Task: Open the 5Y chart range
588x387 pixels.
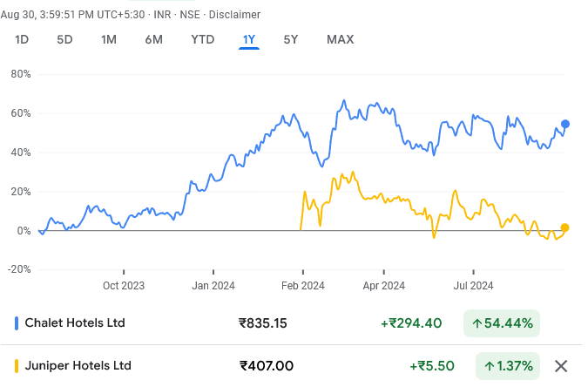Action: point(291,39)
